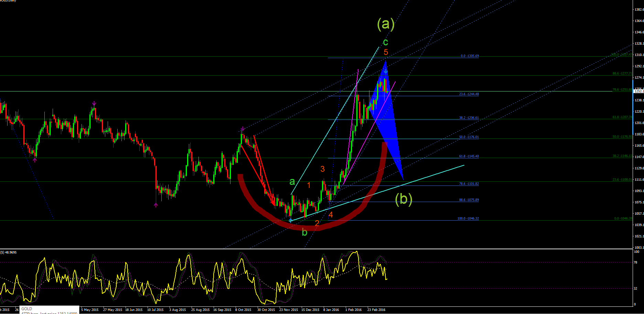The image size is (644, 314).
Task: Click the "3 Aug 2015" date label
Action: point(178,310)
